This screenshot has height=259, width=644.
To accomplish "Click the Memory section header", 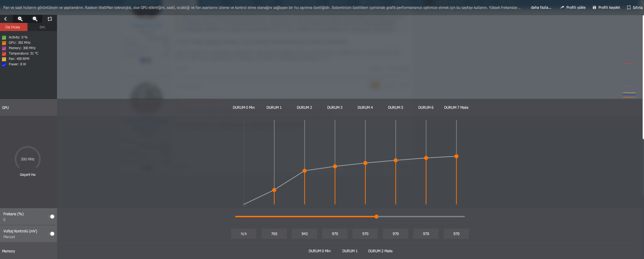I will [x=28, y=251].
